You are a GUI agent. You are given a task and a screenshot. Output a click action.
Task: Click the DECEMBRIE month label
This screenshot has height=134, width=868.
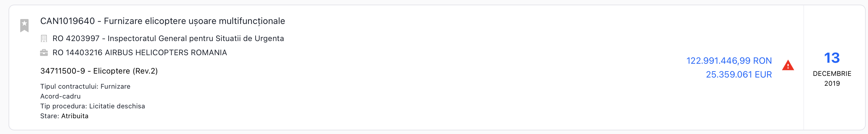[832, 74]
